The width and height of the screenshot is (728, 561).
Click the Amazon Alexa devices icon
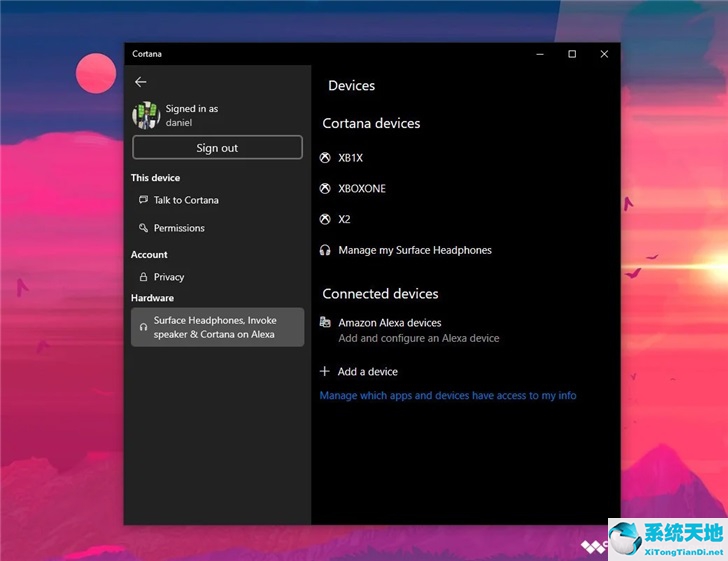click(325, 322)
